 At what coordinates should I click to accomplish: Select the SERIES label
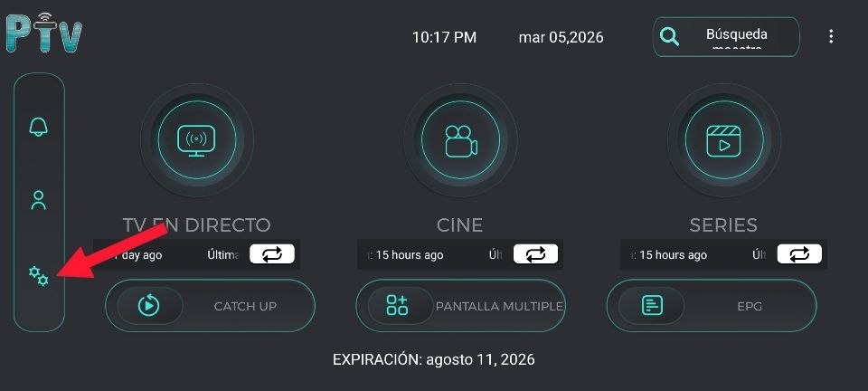(723, 224)
